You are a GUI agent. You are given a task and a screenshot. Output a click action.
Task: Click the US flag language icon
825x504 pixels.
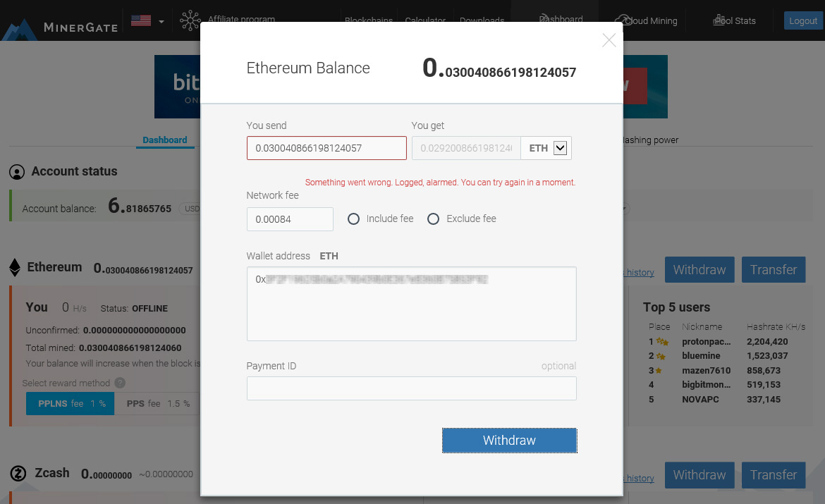pyautogui.click(x=141, y=20)
